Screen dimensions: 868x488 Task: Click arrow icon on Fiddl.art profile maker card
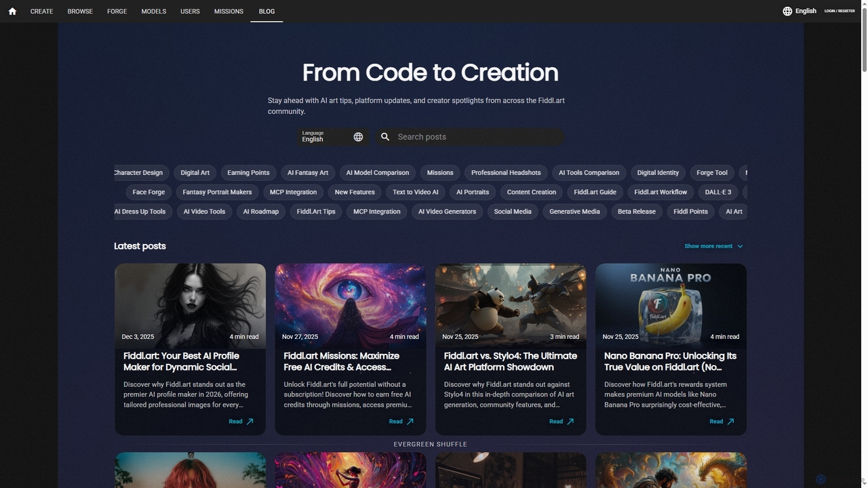[250, 422]
